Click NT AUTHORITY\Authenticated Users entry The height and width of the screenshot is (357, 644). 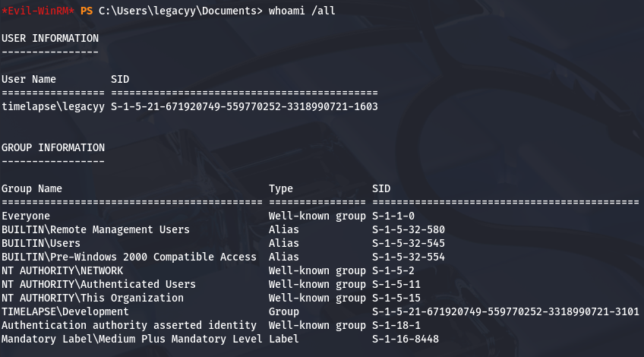[99, 284]
